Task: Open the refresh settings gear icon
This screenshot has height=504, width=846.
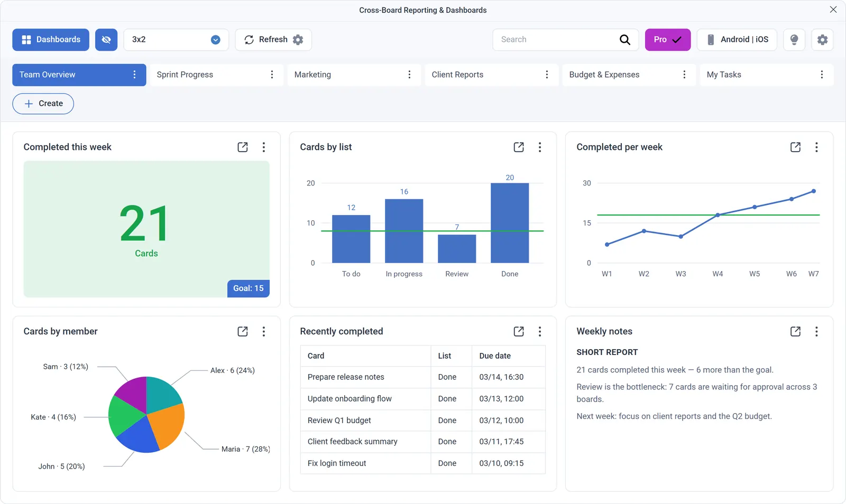Action: [x=298, y=40]
